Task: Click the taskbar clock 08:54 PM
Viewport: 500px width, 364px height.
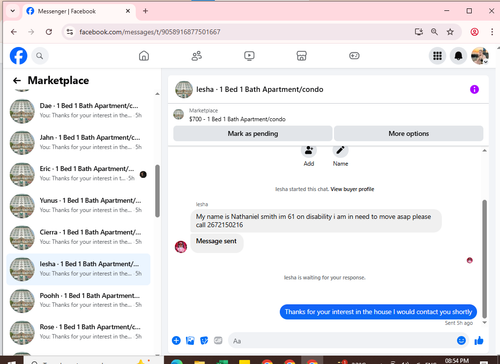Action: click(x=457, y=361)
